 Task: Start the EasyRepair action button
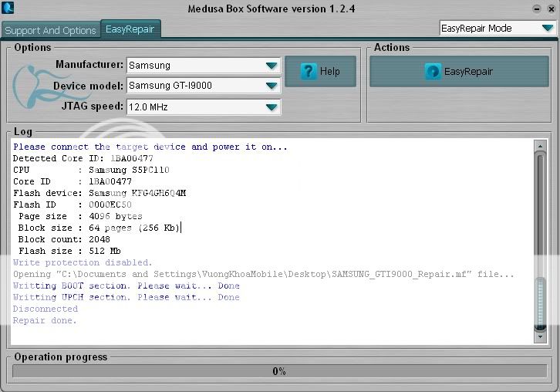[x=459, y=72]
